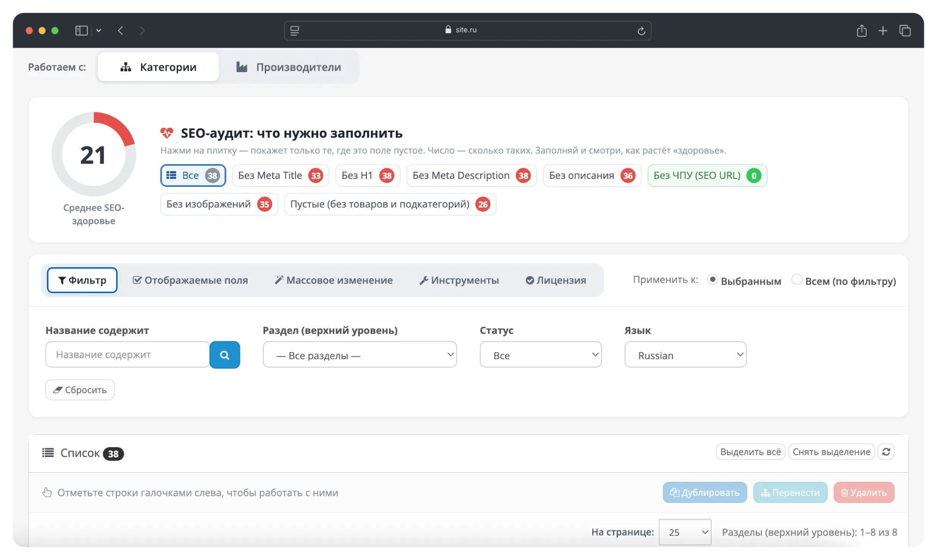This screenshot has width=937, height=560.
Task: Click the hint 'Отметьте строки галочками слева' text
Action: pyautogui.click(x=198, y=493)
